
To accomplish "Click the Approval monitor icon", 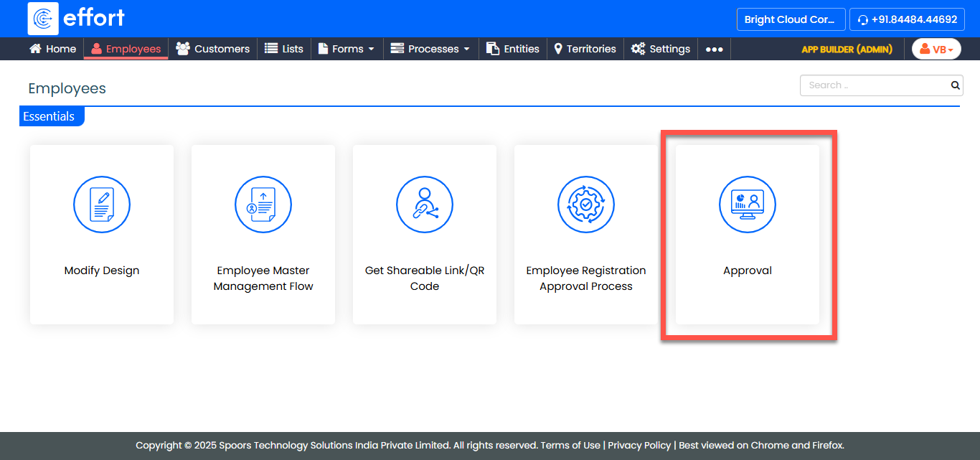I will pyautogui.click(x=748, y=205).
